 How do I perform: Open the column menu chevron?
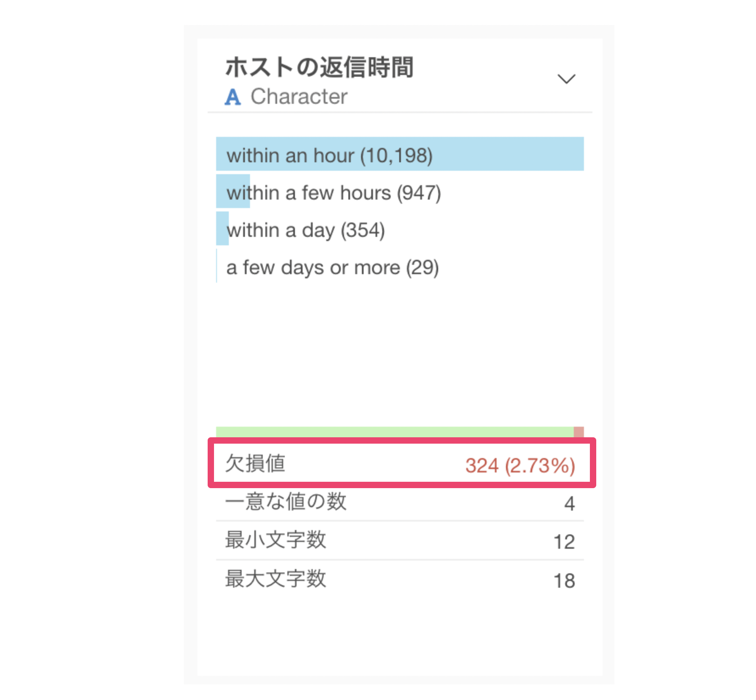coord(566,79)
